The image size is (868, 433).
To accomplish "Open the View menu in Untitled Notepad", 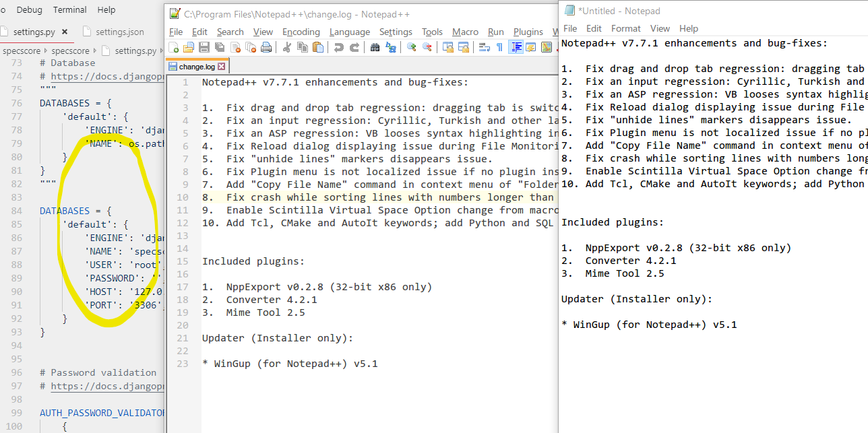I will coord(660,28).
